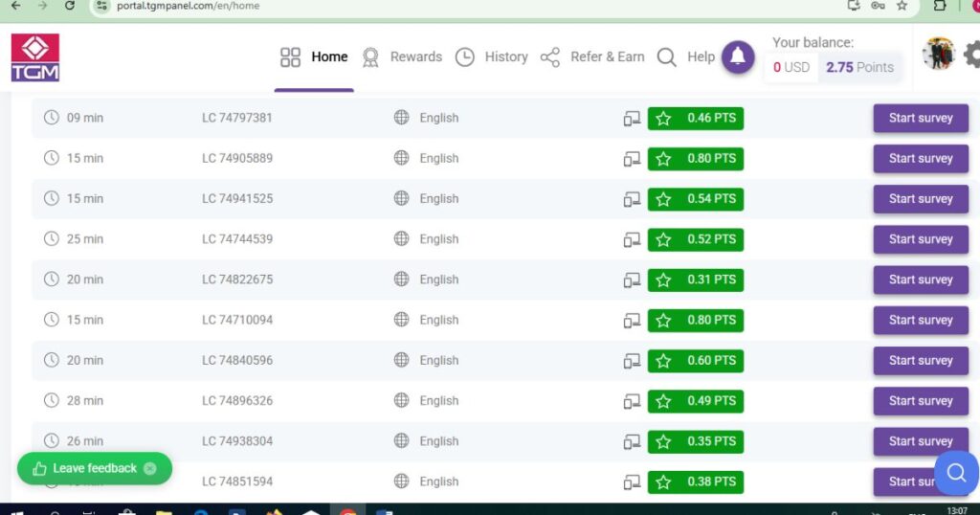Click globe icon in LC 74822675 row
980x515 pixels.
pos(401,279)
